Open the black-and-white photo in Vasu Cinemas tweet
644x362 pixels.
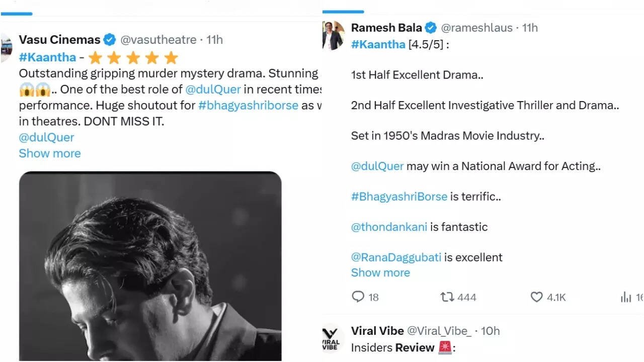coord(150,266)
